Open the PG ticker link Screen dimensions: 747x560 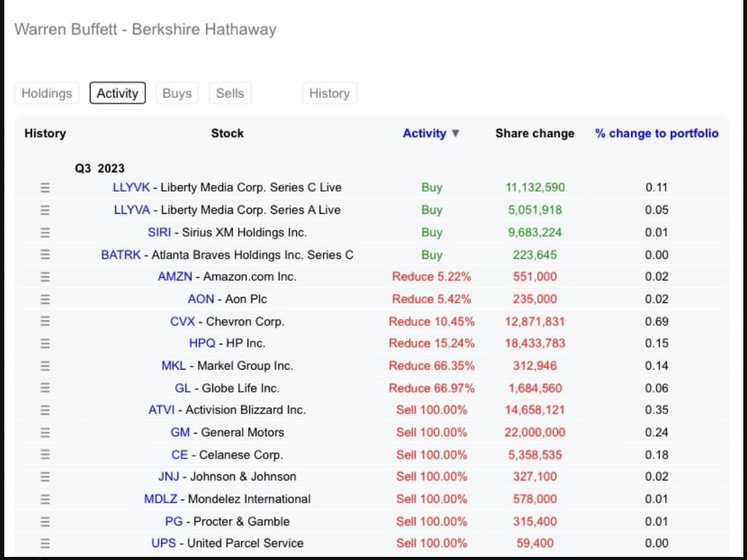[174, 521]
